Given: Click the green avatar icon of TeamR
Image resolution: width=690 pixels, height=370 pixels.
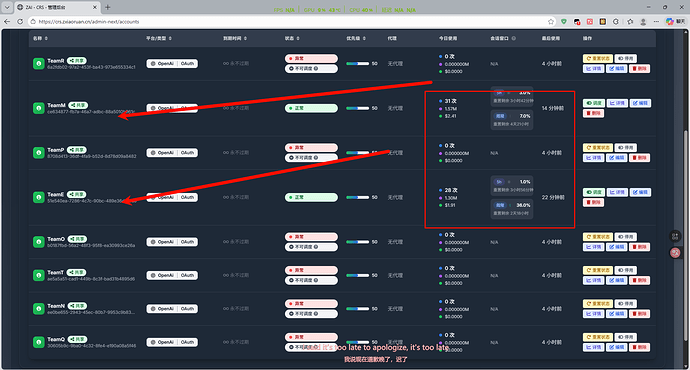Looking at the screenshot, I should (39, 64).
